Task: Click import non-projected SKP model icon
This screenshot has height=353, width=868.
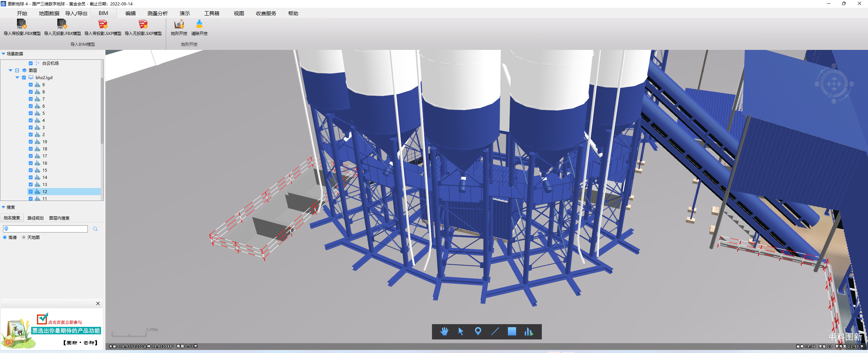Action: coord(143,24)
